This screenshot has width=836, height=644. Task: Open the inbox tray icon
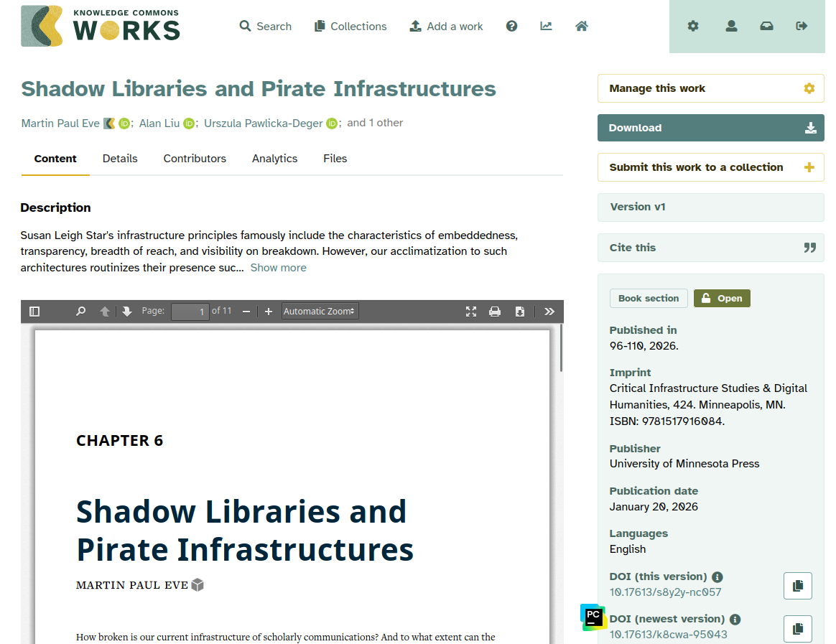766,26
